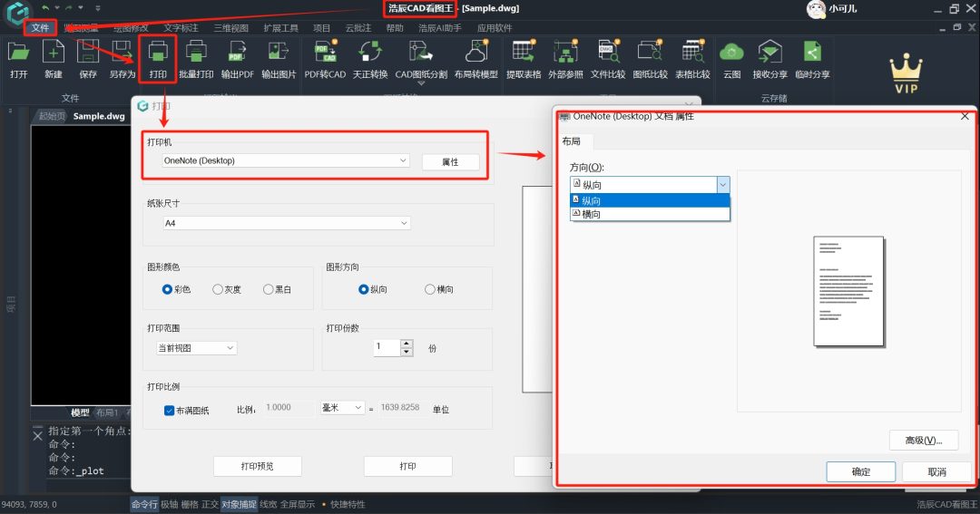Click the 文件比较 file compare icon
This screenshot has width=980, height=514.
click(608, 52)
